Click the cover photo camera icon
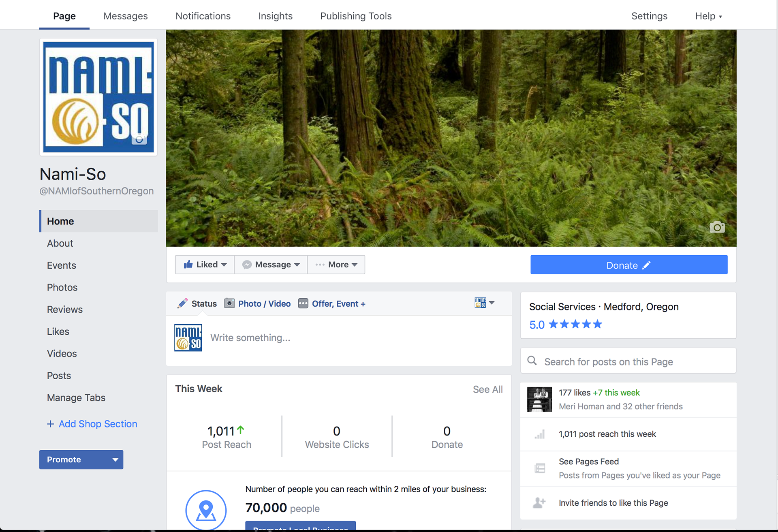This screenshot has height=532, width=778. 717,227
